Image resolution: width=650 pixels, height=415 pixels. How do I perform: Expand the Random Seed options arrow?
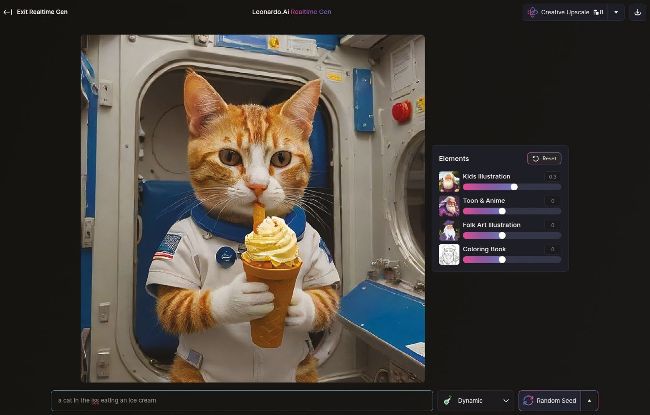pyautogui.click(x=589, y=400)
